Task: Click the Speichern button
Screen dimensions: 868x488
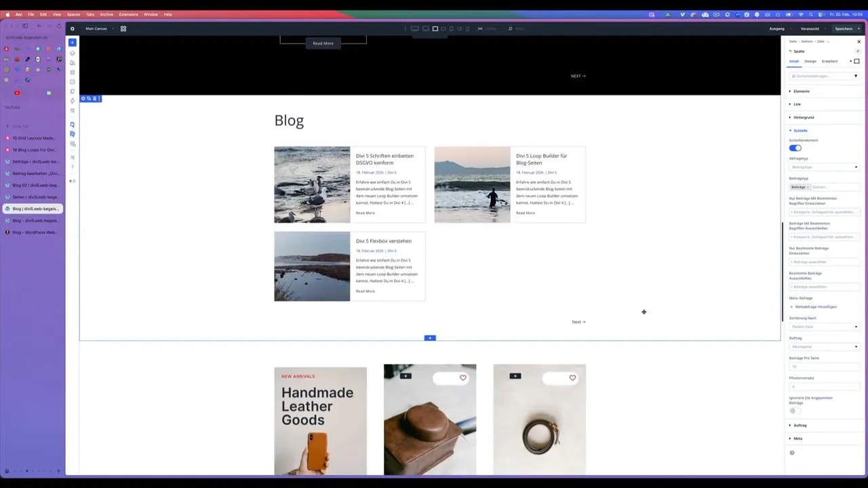Action: tap(844, 28)
